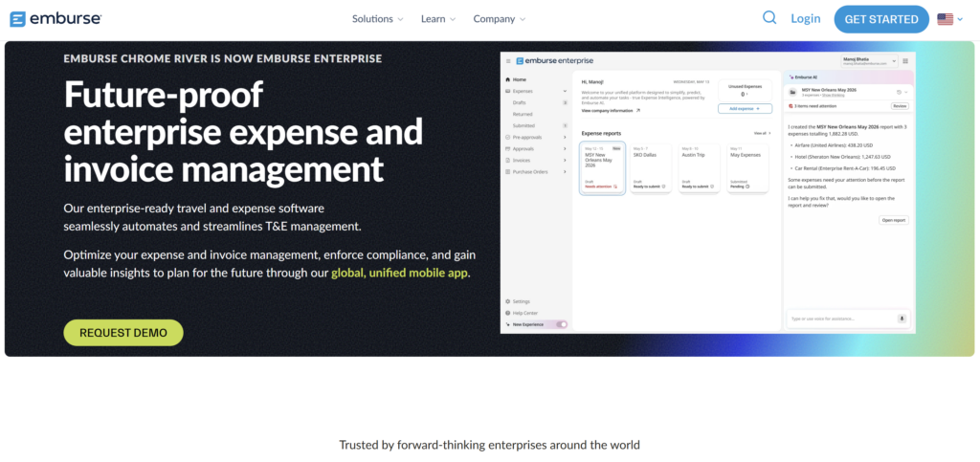Open the language selector chevron beside the flag
The height and width of the screenshot is (462, 980).
(x=960, y=19)
